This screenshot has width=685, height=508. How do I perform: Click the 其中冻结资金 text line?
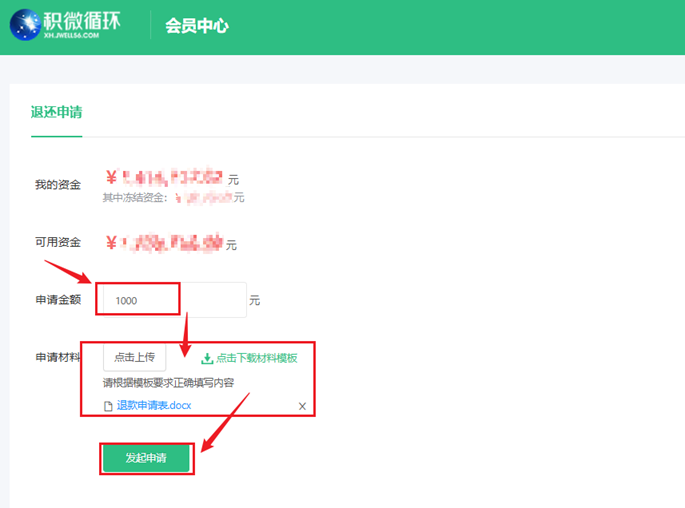[x=172, y=198]
